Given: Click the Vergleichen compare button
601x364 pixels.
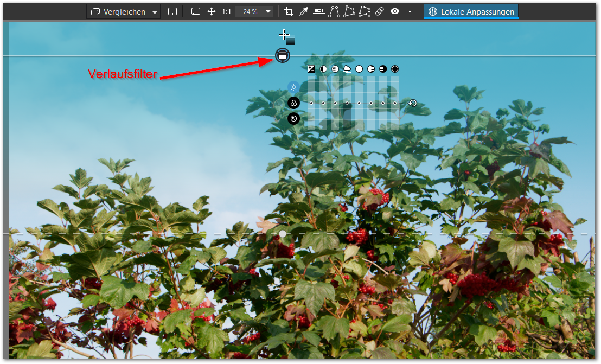Looking at the screenshot, I should click(118, 12).
